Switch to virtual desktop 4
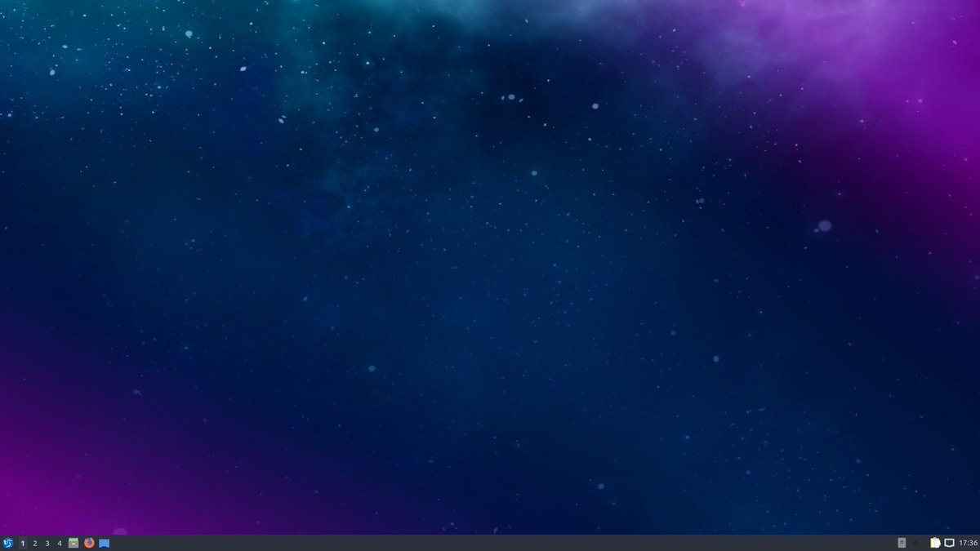 tap(60, 543)
